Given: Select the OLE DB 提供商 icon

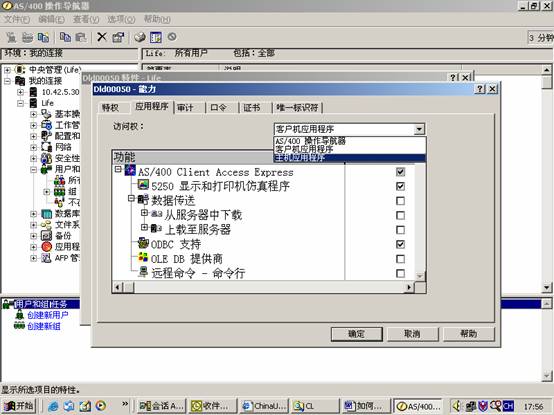Looking at the screenshot, I should click(143, 257).
